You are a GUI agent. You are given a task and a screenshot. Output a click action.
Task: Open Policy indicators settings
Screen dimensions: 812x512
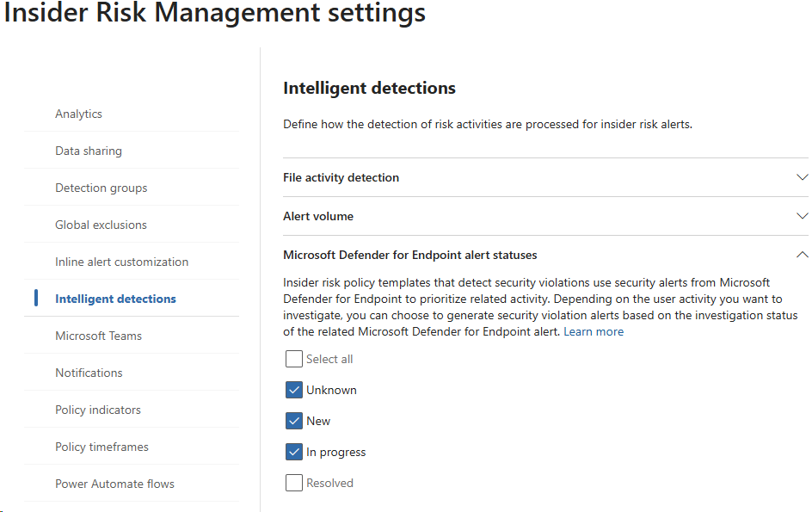click(98, 410)
